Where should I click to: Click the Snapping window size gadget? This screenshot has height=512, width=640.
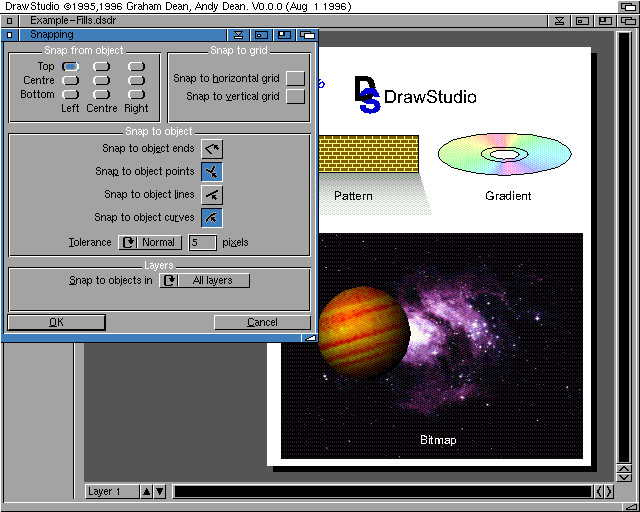coord(284,35)
